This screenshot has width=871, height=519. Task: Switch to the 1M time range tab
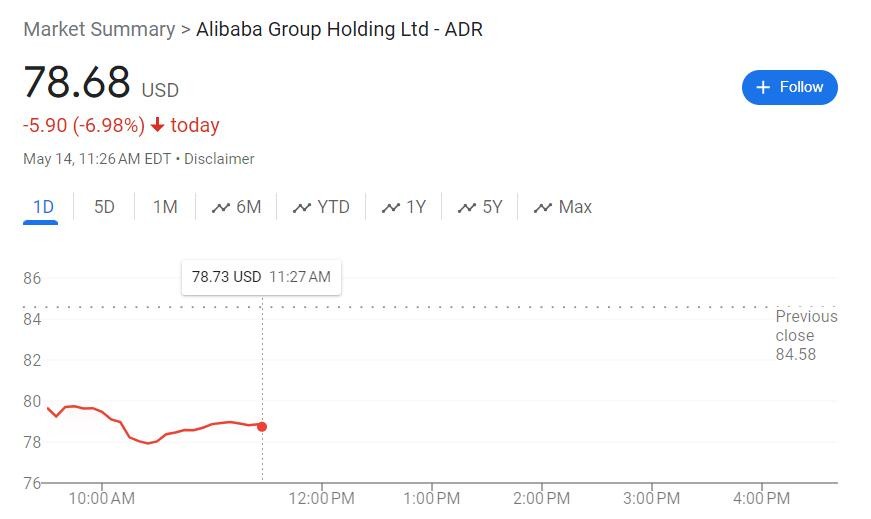pos(165,207)
